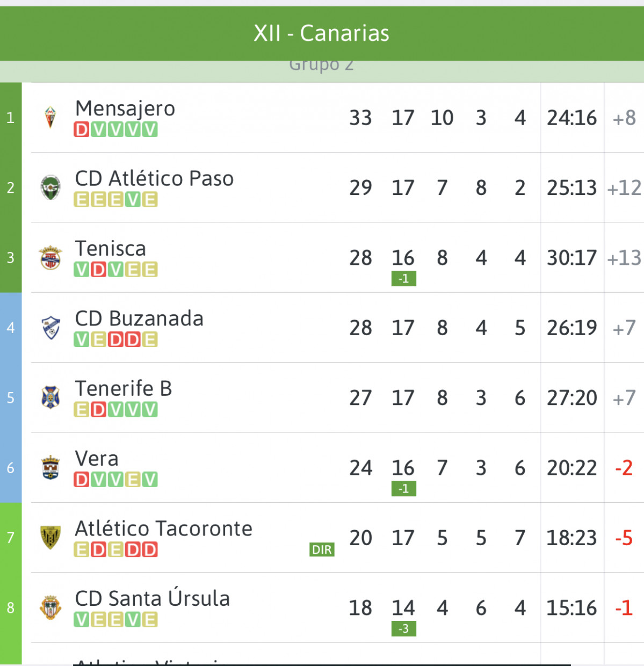Viewport: 644px width, 666px height.
Task: Click the -3 badge under CD Santa Úrsula
Action: click(404, 629)
